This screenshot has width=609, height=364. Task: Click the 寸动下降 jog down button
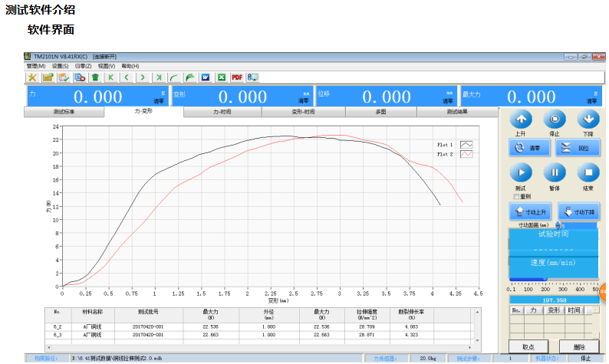579,212
